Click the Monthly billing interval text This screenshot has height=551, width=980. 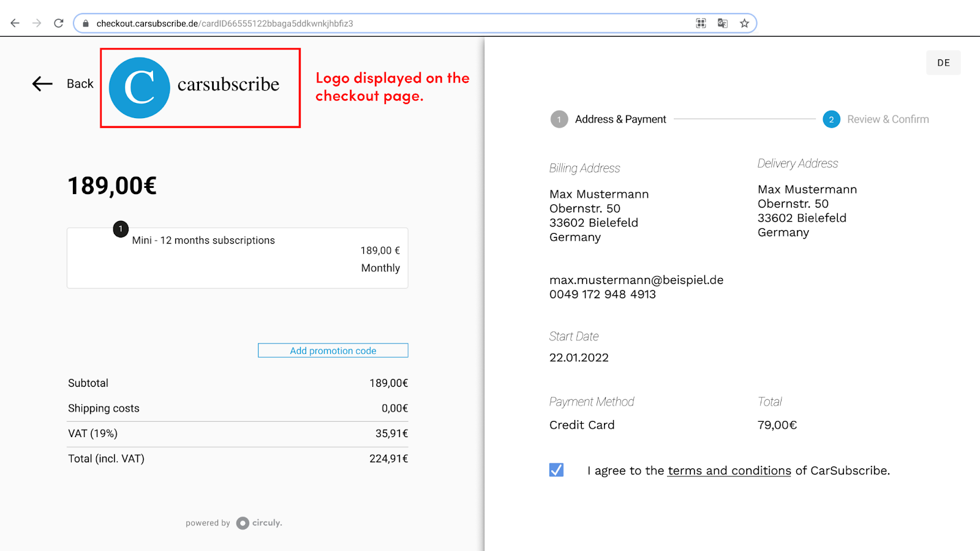tap(380, 268)
